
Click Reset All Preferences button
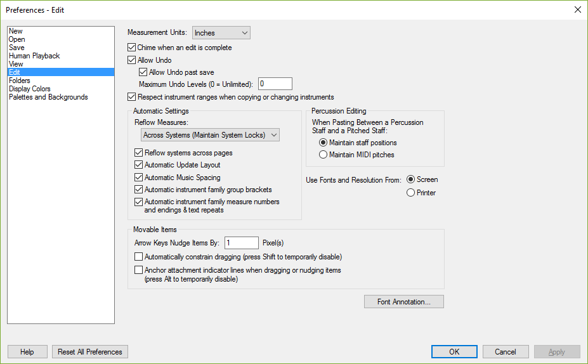[x=90, y=351]
